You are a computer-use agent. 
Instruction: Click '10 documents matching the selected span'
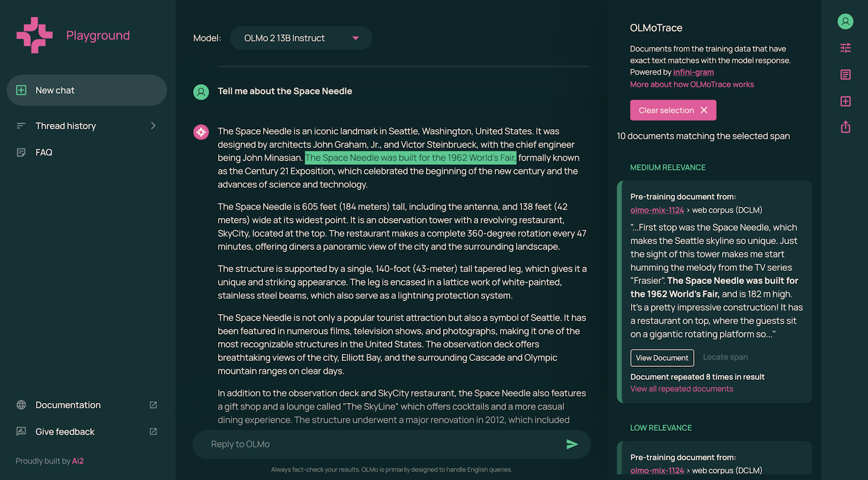[703, 136]
